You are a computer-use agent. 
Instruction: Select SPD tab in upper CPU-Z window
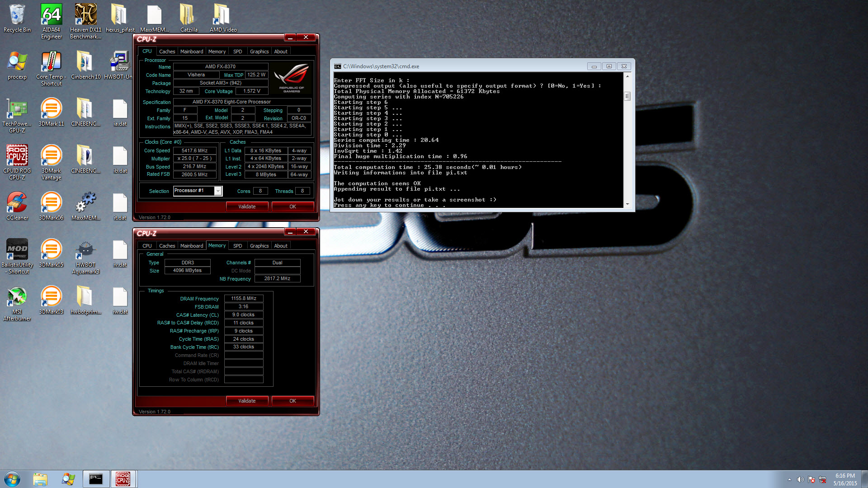pyautogui.click(x=237, y=52)
